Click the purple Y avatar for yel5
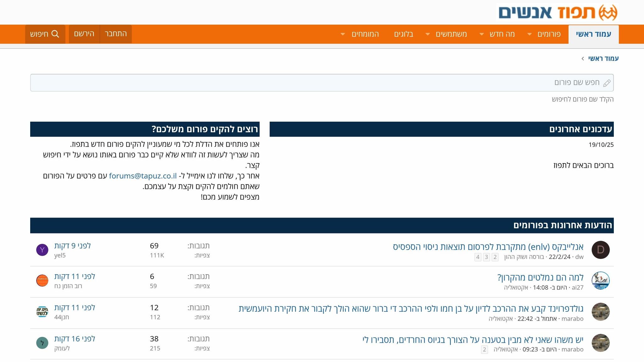 [x=42, y=250]
